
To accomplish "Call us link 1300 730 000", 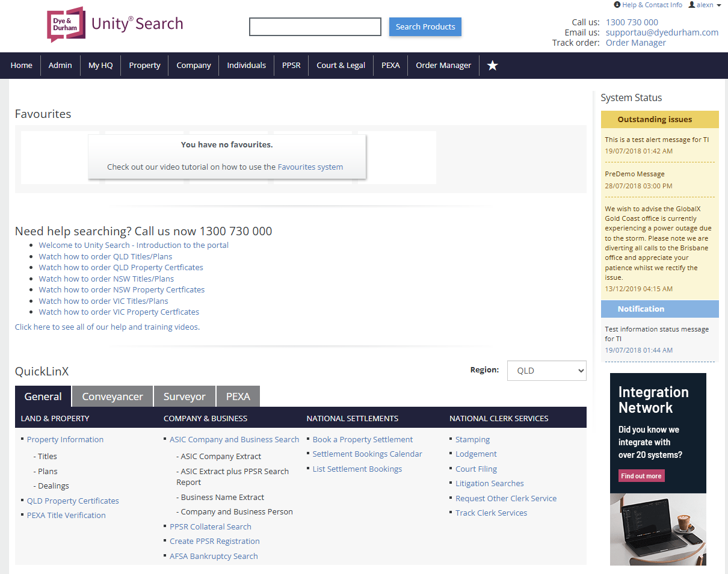I will tap(632, 22).
